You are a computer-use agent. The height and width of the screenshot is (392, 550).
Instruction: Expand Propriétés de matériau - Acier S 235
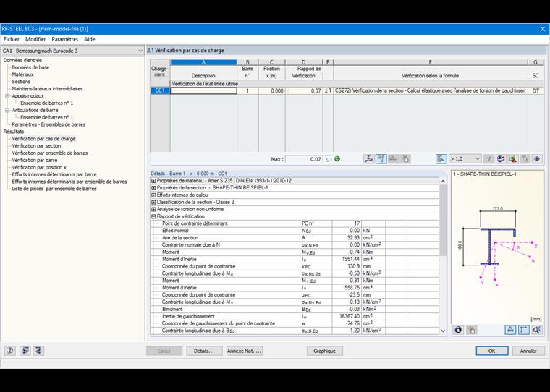tap(153, 181)
